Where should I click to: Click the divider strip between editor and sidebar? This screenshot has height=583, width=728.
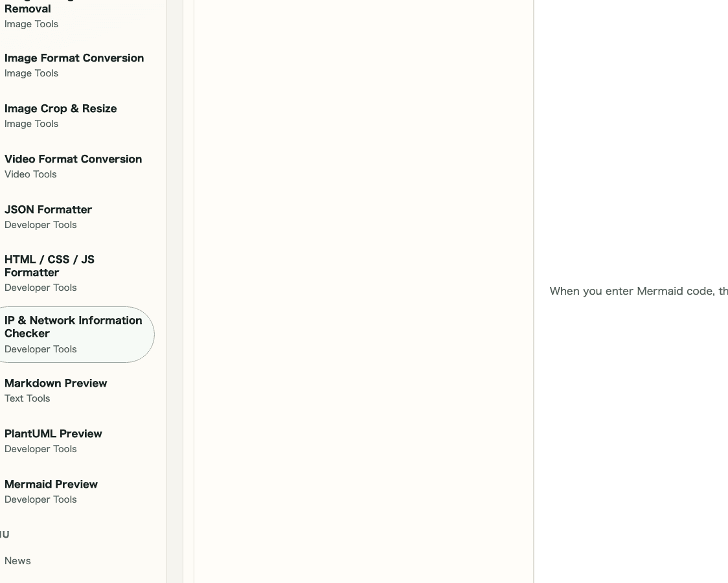click(x=176, y=291)
